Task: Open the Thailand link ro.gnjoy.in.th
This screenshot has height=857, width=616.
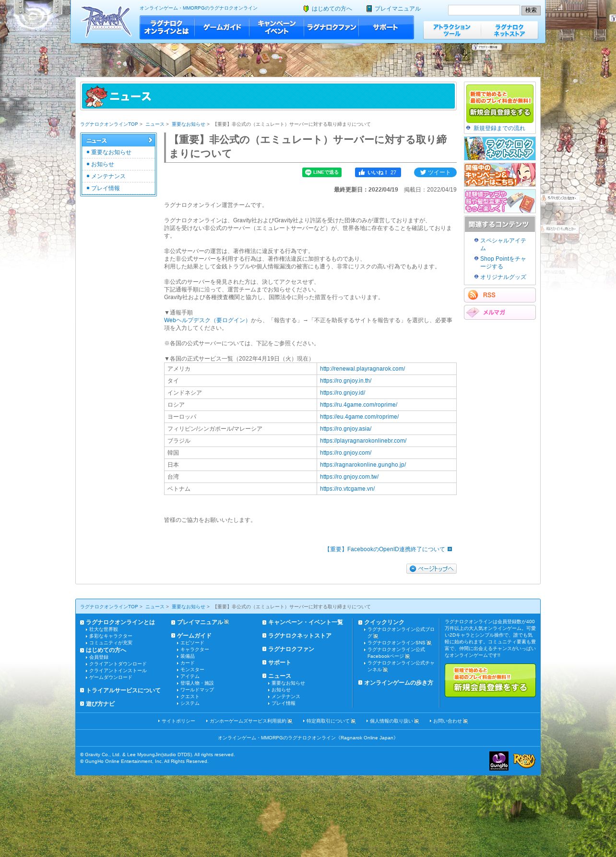Action: (345, 381)
